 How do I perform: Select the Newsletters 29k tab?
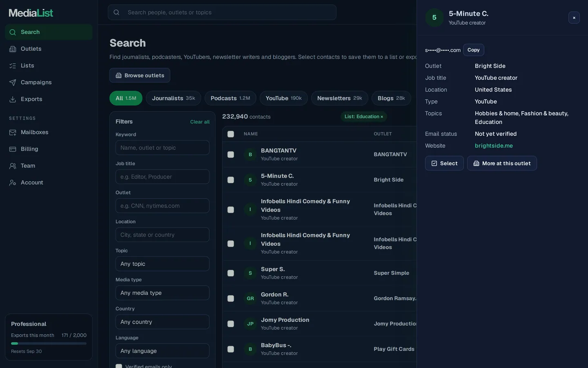tap(340, 98)
